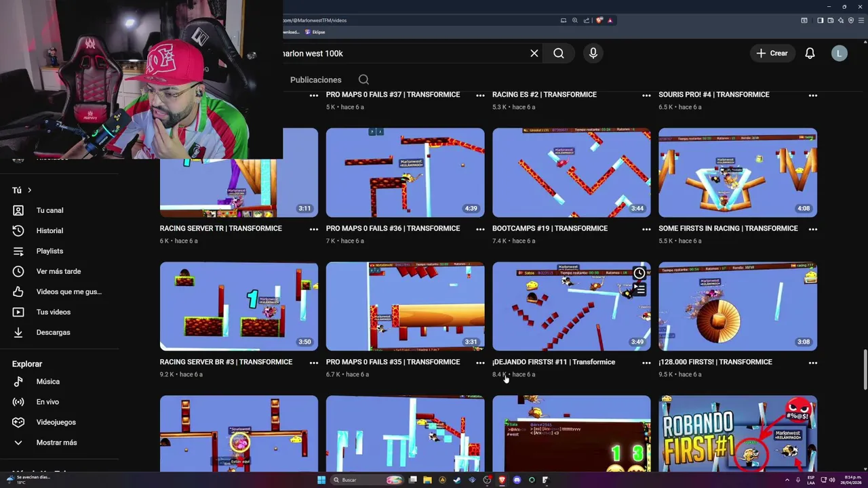Open options for PRO MAPS 0 FAILS #36
Viewport: 868px width, 488px height.
[x=480, y=229]
